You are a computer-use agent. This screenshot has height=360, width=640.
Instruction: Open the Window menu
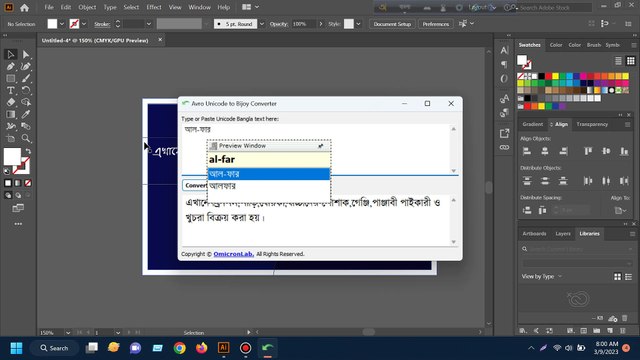point(199,7)
